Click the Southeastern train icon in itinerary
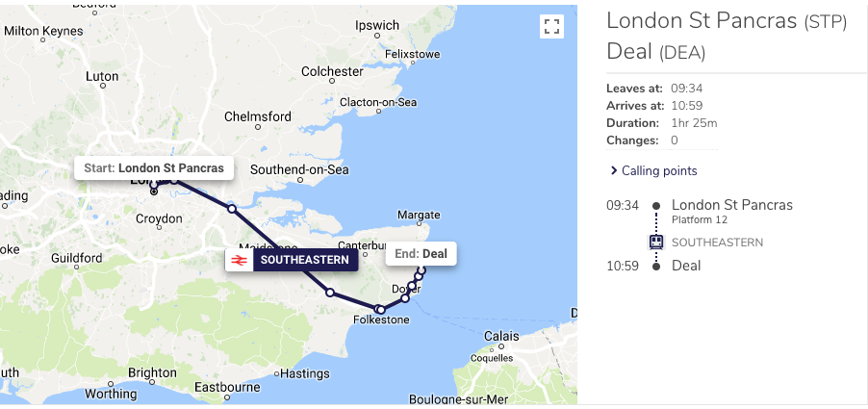This screenshot has height=409, width=868. [x=656, y=242]
